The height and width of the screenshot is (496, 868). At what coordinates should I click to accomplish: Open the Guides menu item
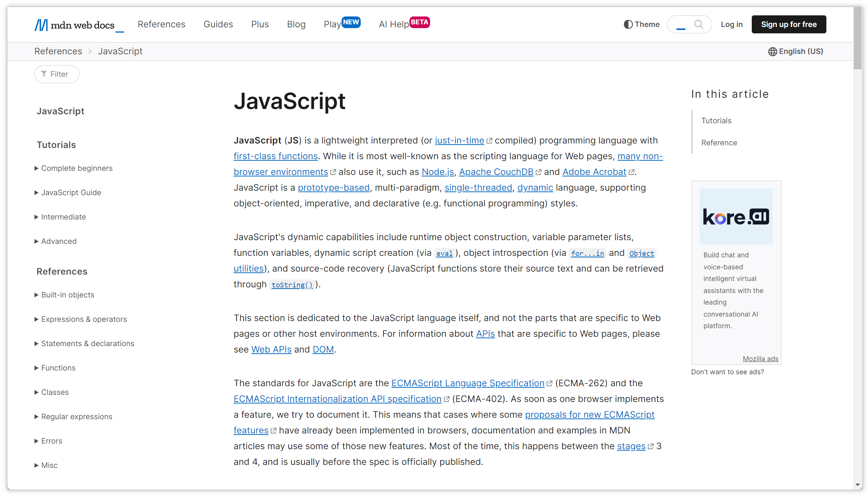(218, 24)
